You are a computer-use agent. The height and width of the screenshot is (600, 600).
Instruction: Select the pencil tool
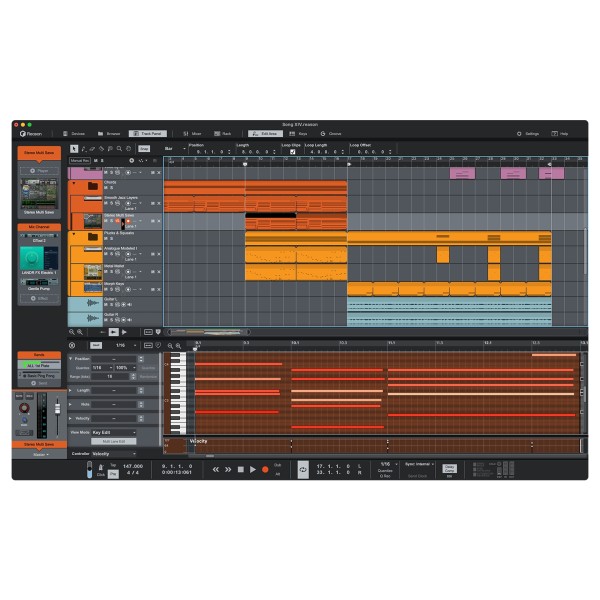(84, 149)
